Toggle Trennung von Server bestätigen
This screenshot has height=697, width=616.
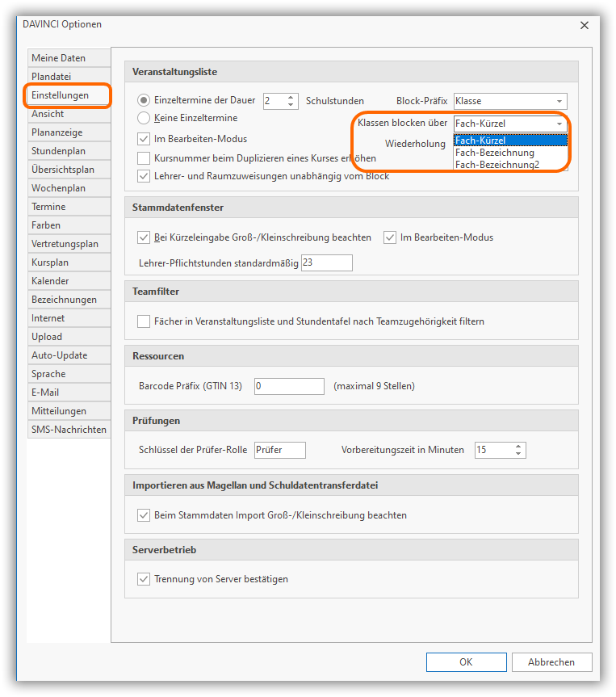pyautogui.click(x=144, y=579)
